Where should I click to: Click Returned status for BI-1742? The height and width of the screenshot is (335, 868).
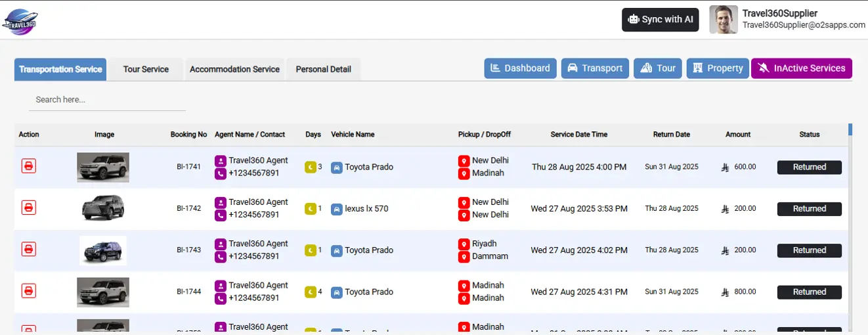tap(810, 209)
